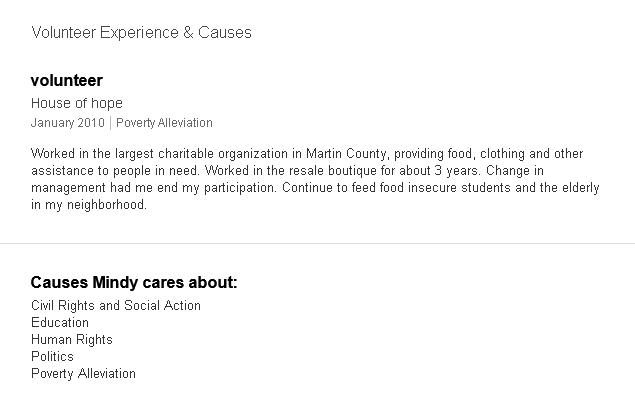The width and height of the screenshot is (635, 405).
Task: Click the Causes Mindy cares about heading
Action: pyautogui.click(x=134, y=282)
